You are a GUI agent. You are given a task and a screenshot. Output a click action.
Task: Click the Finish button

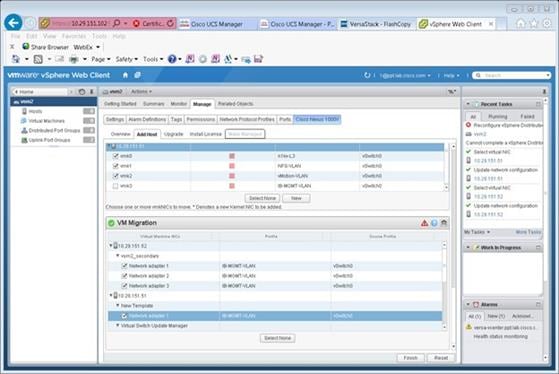tap(410, 358)
